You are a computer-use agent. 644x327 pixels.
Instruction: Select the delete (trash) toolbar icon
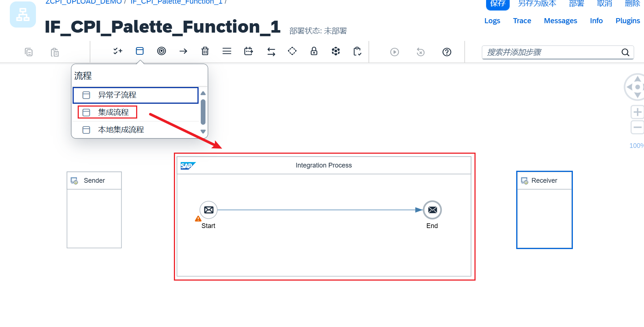click(x=205, y=51)
